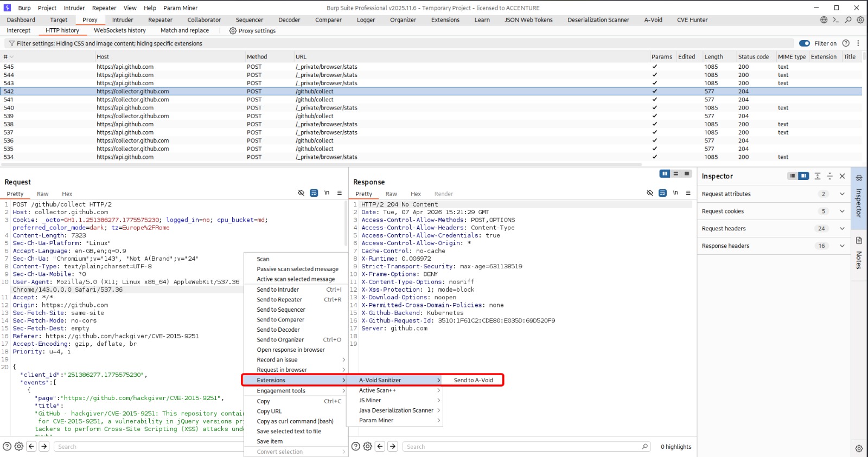Viewport: 868px width, 457px height.
Task: Hide non-printable characters icon in Request pane
Action: point(301,193)
